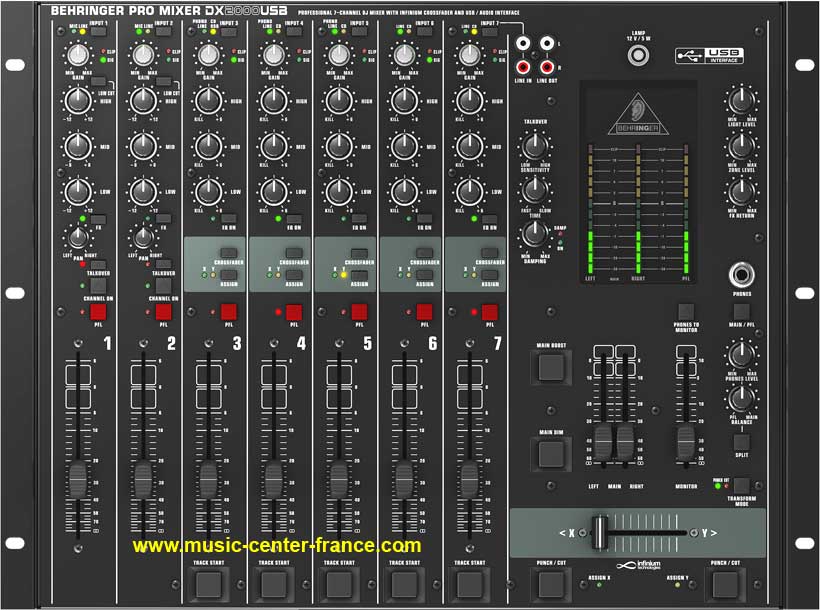Click the Talkover Sensitivity knob

[534, 146]
